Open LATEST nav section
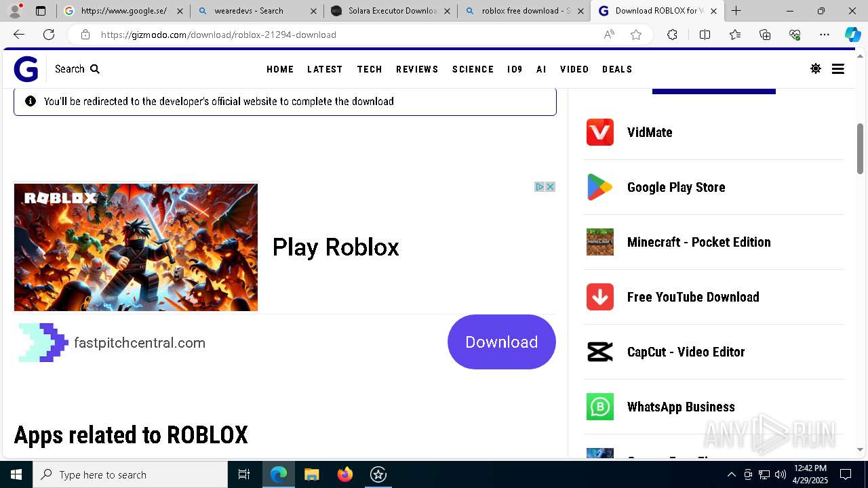Image resolution: width=868 pixels, height=488 pixels. 325,69
